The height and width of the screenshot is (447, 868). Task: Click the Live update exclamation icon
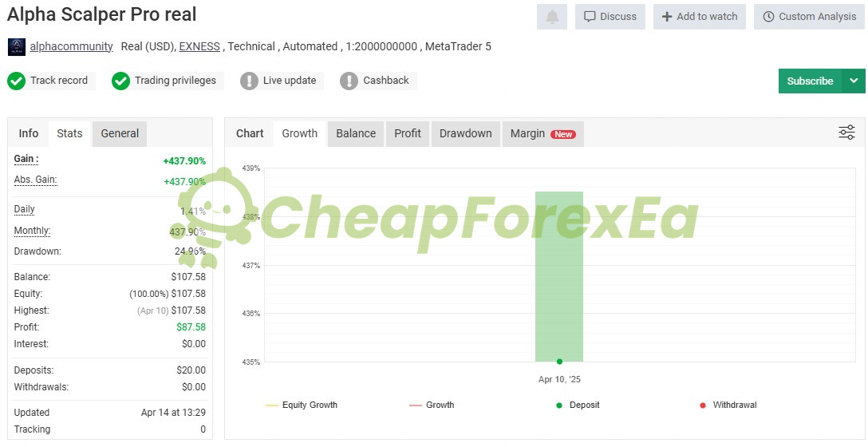pyautogui.click(x=249, y=81)
